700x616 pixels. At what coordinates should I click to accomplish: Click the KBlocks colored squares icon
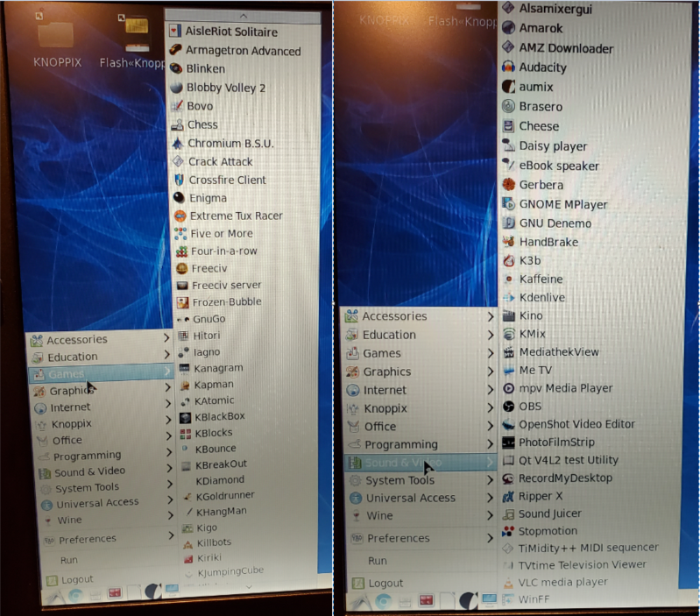(x=185, y=433)
